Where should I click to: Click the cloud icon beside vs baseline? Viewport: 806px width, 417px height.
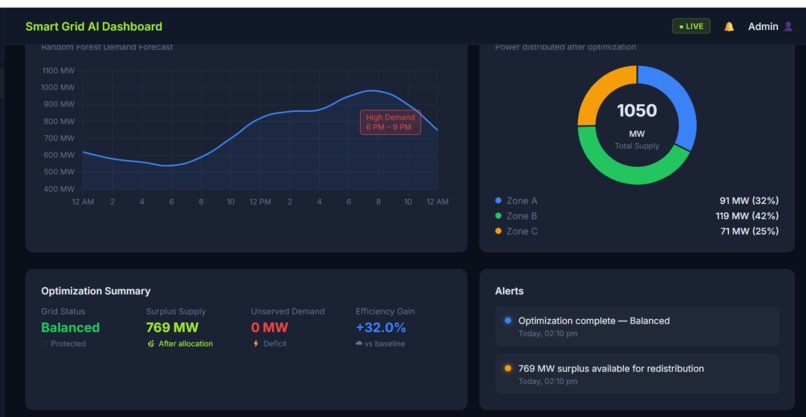coord(359,344)
